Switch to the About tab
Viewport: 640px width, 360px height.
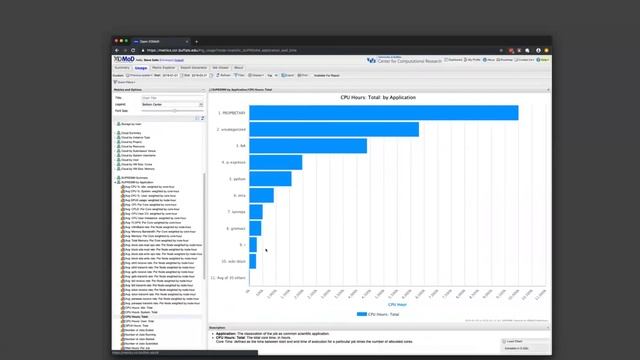pos(238,68)
